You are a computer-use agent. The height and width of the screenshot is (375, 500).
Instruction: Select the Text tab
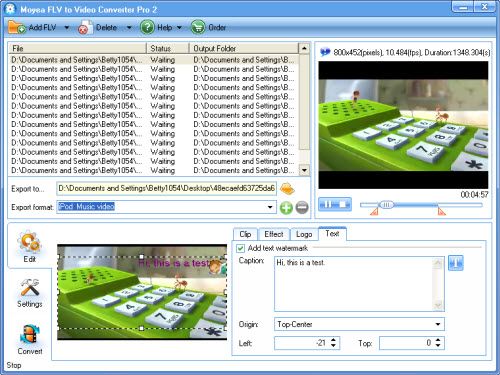tap(332, 233)
